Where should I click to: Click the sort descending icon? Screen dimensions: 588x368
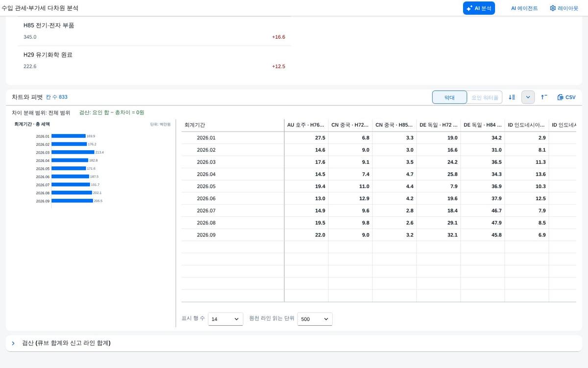(x=512, y=97)
